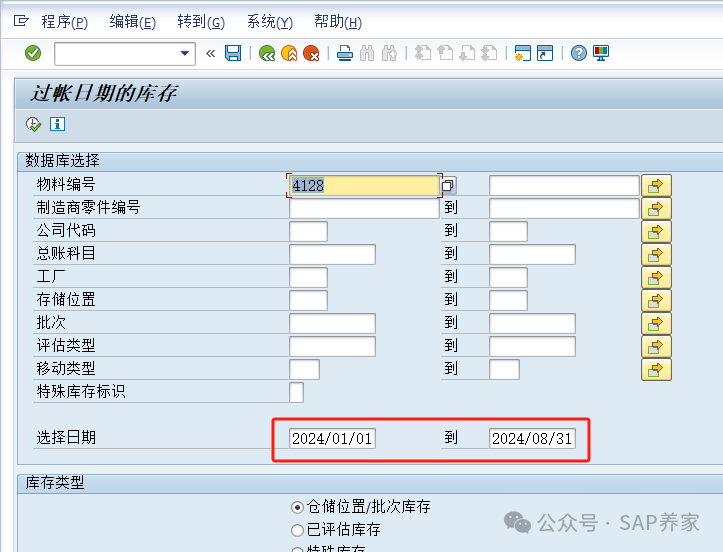Click the 存储位置 from field

[308, 301]
